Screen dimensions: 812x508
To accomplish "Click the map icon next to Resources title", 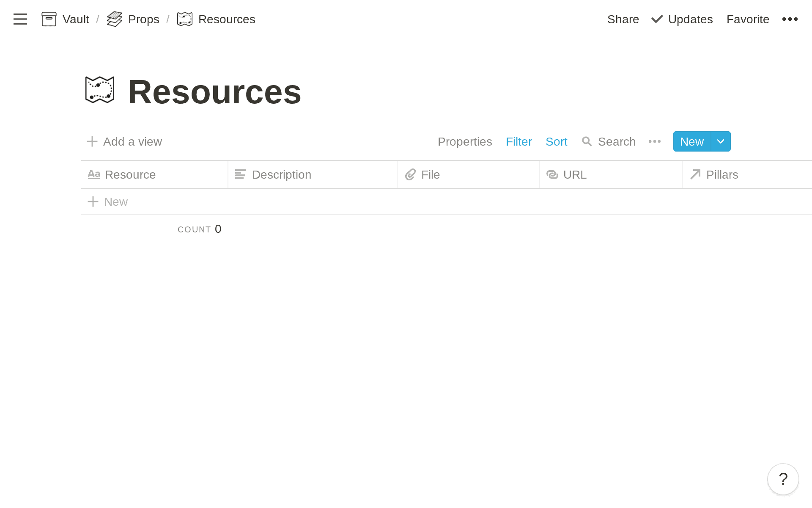I will point(100,90).
